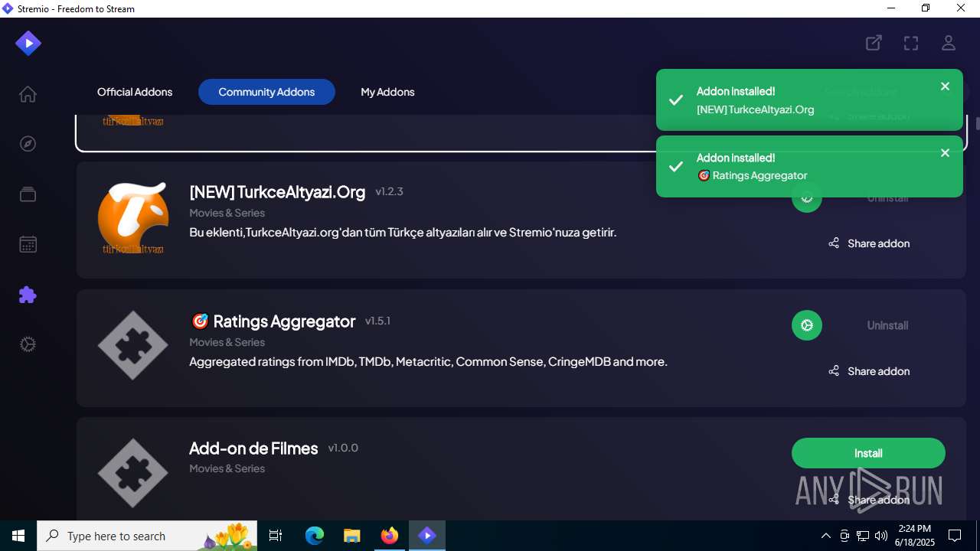Click the Ratings Aggregator description text
980x551 pixels.
[428, 361]
